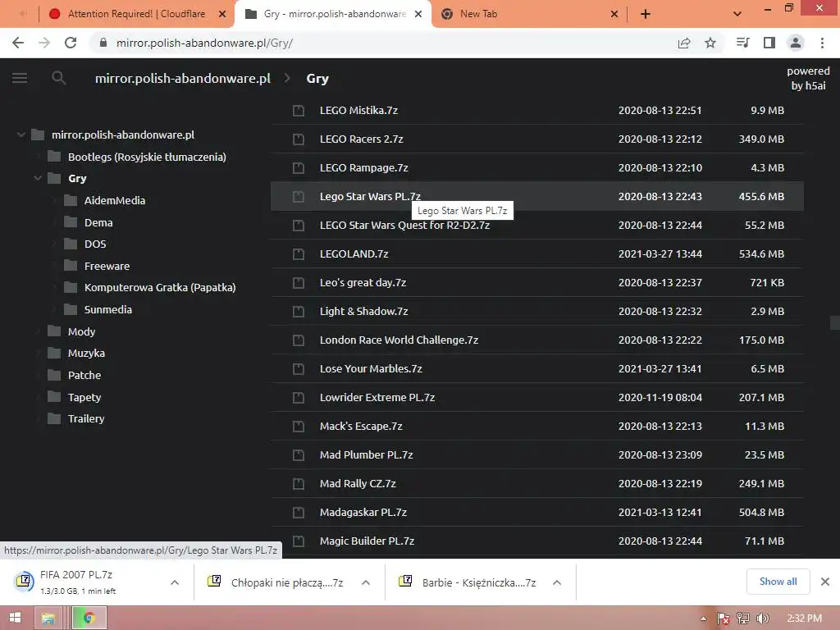
Task: Click folder icon next to Muzyka
Action: (x=54, y=353)
